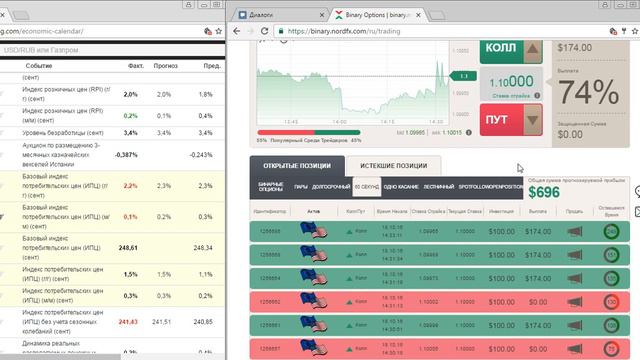Click the Факт. column header

(x=136, y=66)
